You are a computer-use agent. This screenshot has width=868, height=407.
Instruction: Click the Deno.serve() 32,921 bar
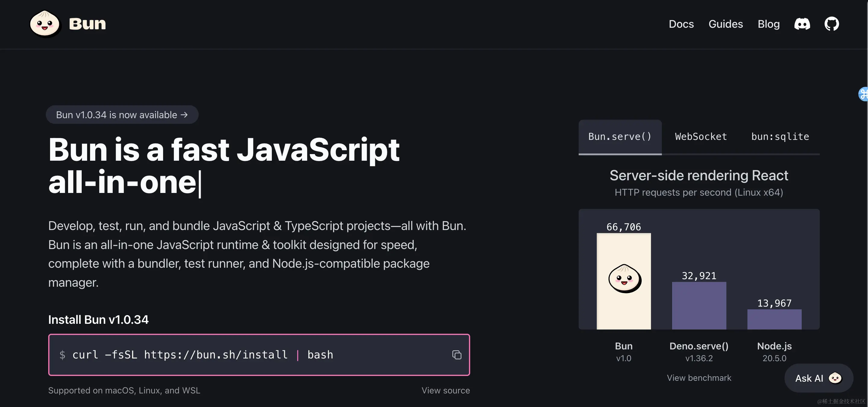(699, 306)
